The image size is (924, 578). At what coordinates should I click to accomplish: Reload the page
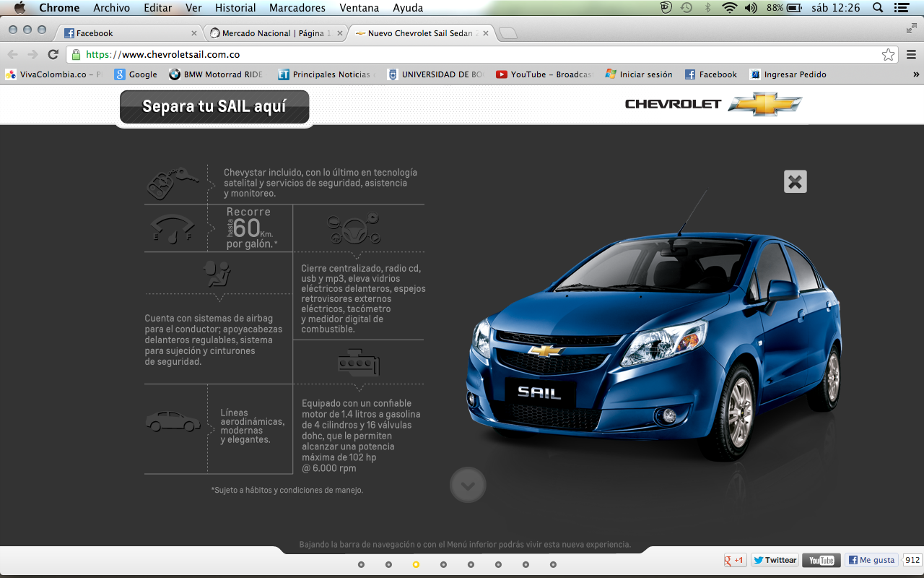click(53, 54)
